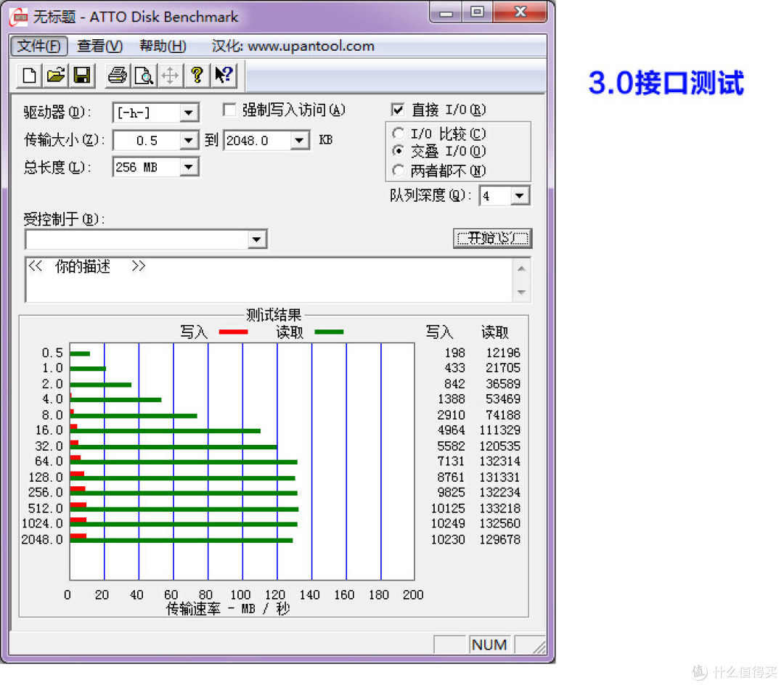784x688 pixels.
Task: Click the description box scroll down arrow
Action: pos(521,292)
